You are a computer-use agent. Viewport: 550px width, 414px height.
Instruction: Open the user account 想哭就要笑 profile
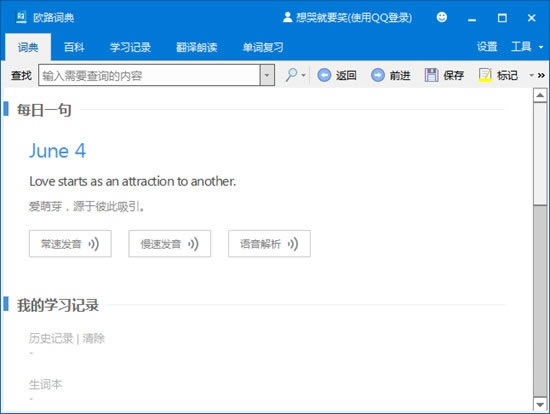click(x=347, y=17)
